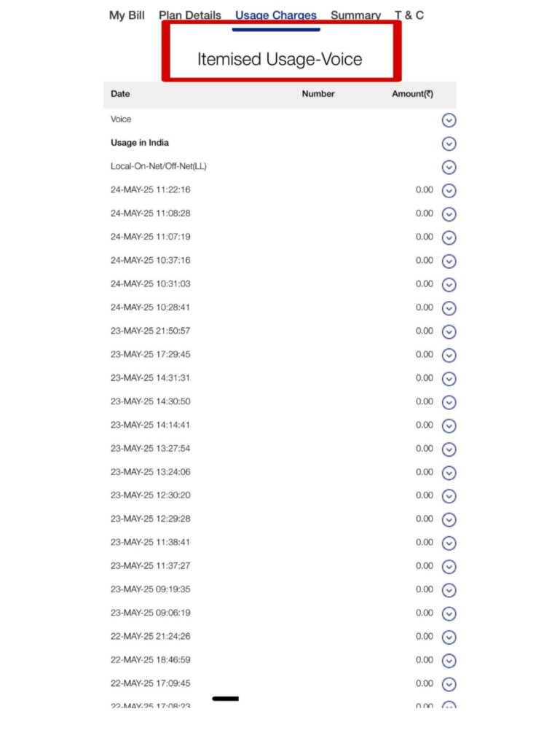This screenshot has height=746, width=560.
Task: Expand the 23-MAY-25 14:31:31 entry chevron
Action: point(449,379)
